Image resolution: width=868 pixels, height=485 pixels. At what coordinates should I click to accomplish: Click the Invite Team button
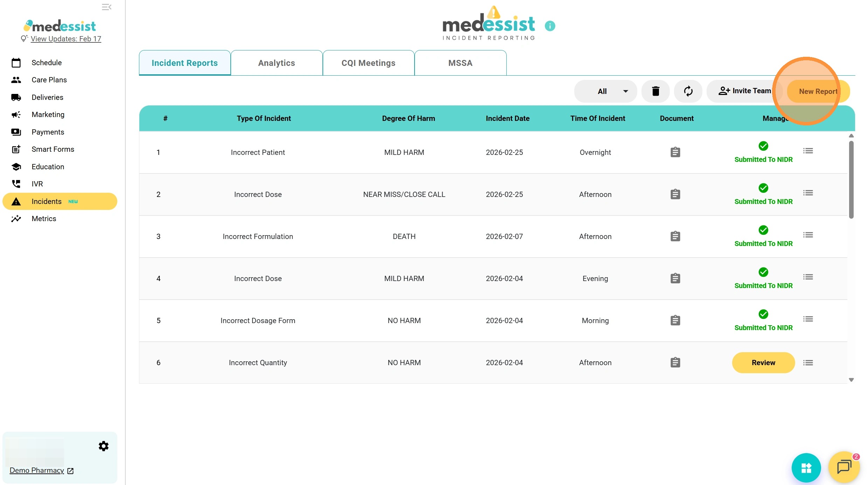click(x=745, y=91)
